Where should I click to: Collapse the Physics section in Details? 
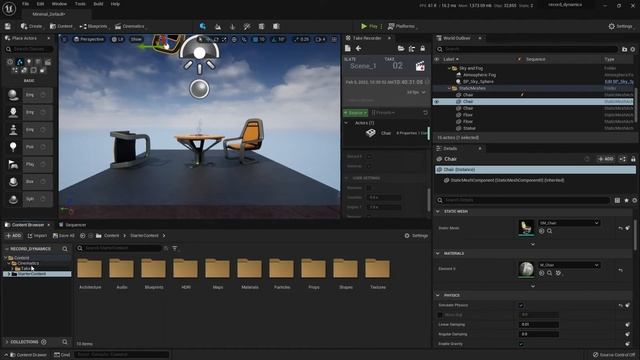pyautogui.click(x=438, y=295)
